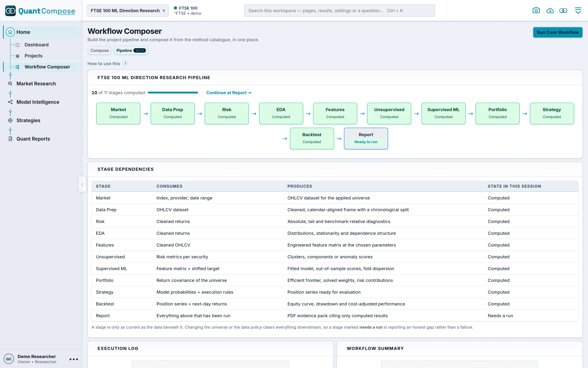Click the camera snapshot icon in header
The height and width of the screenshot is (368, 588).
point(536,10)
